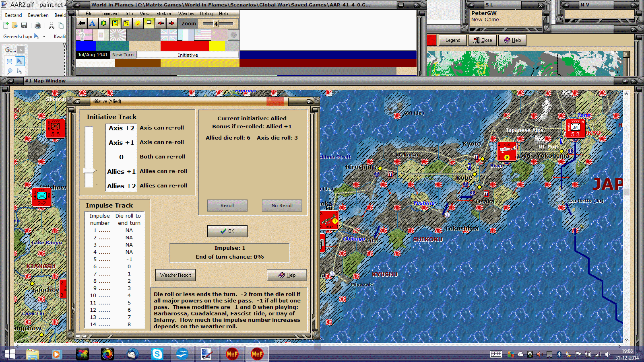Click the black train icon in the game toolbar
644x362 pixels.
[x=82, y=23]
